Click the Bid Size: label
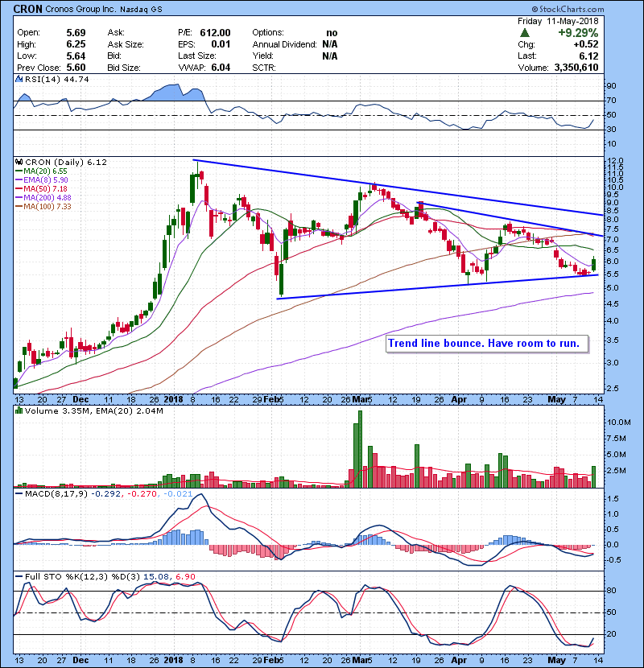Image resolution: width=644 pixels, height=668 pixels. (x=124, y=68)
